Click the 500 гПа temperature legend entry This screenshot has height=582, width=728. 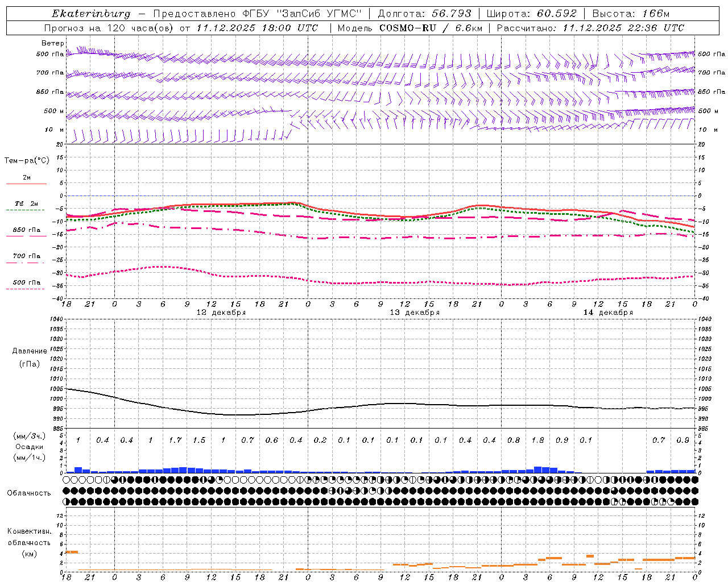[26, 282]
